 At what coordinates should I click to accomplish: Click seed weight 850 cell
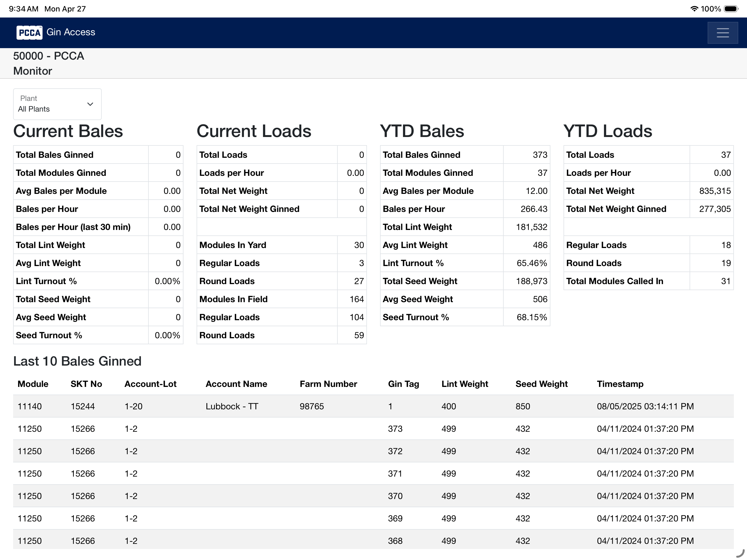click(x=523, y=406)
